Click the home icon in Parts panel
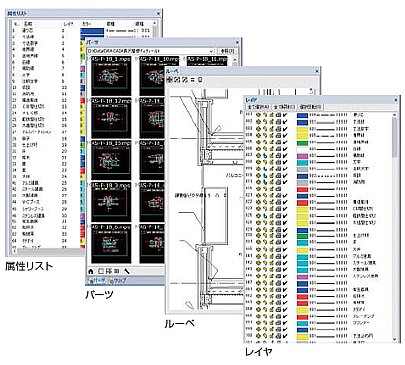 pyautogui.click(x=91, y=271)
